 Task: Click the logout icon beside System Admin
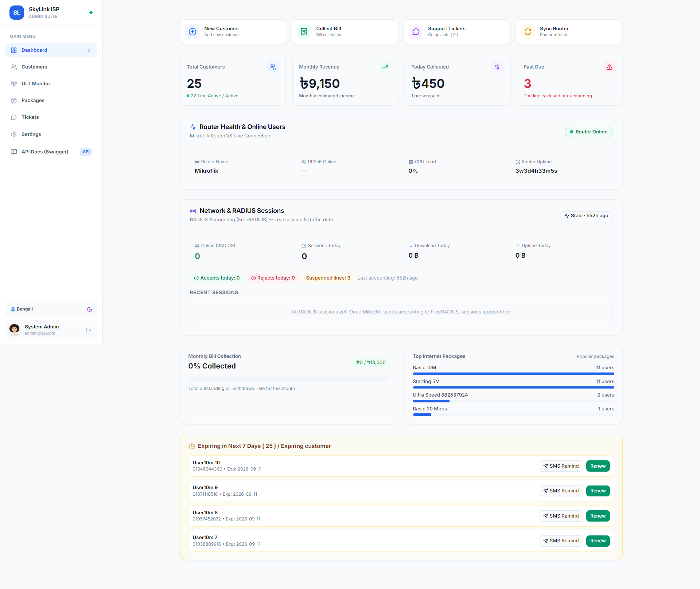tap(89, 330)
